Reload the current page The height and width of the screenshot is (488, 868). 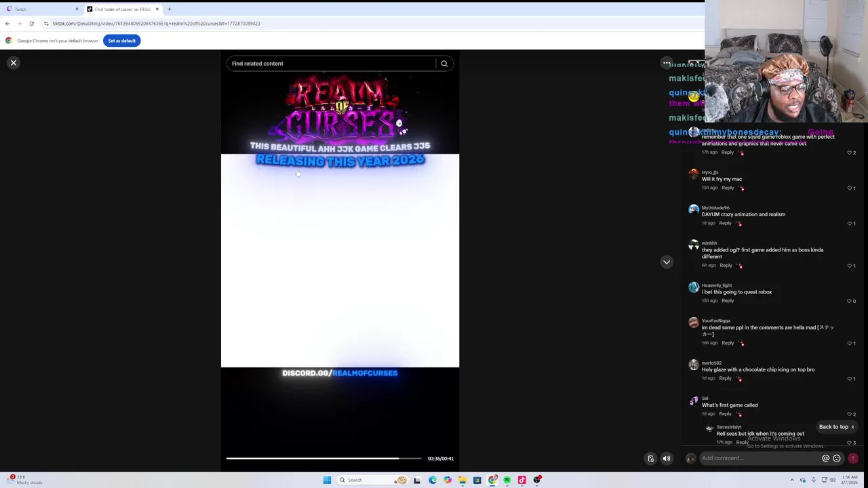(31, 24)
